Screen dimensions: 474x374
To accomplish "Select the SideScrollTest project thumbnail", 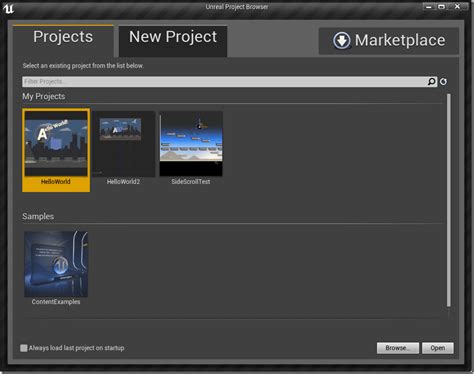I will coord(191,144).
